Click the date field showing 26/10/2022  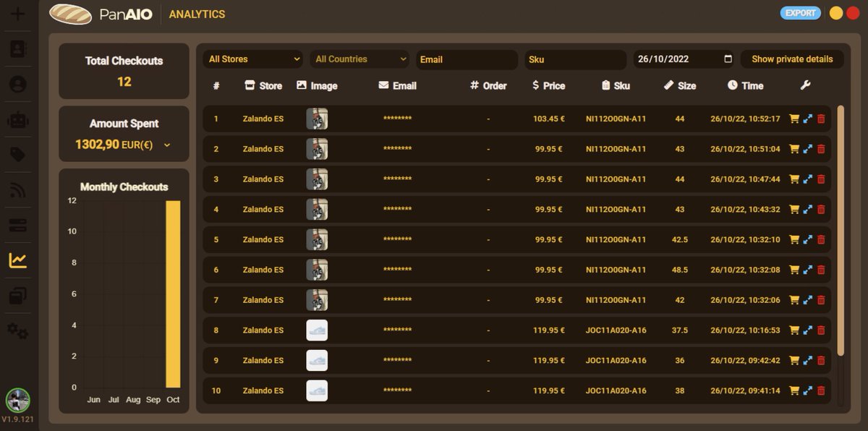684,59
